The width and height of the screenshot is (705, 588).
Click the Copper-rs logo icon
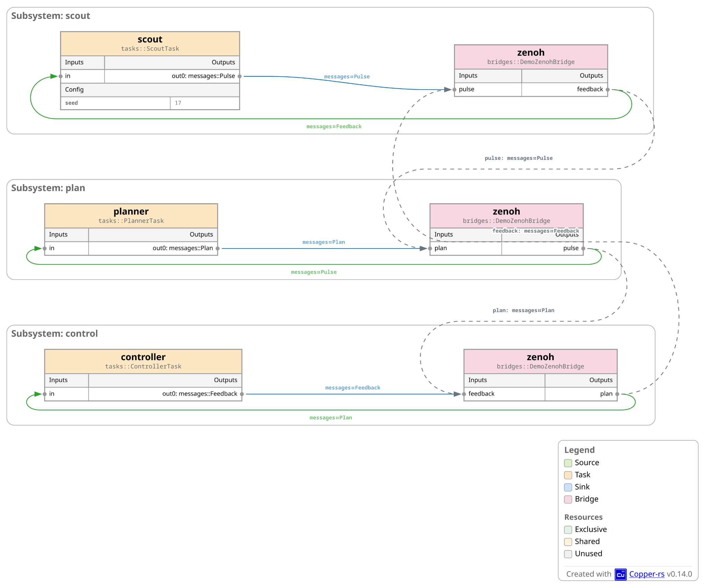(x=620, y=574)
